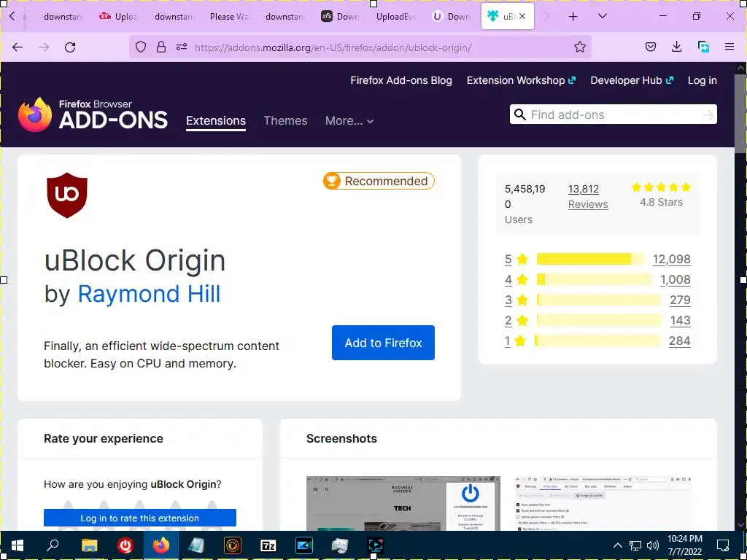
Task: Click the 5-star rating bar
Action: tap(590, 259)
